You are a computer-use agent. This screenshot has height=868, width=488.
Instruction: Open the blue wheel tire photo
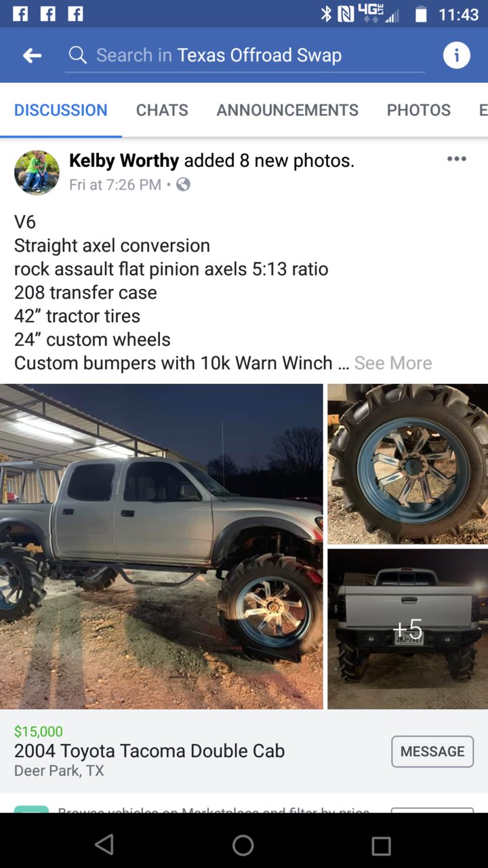(407, 464)
